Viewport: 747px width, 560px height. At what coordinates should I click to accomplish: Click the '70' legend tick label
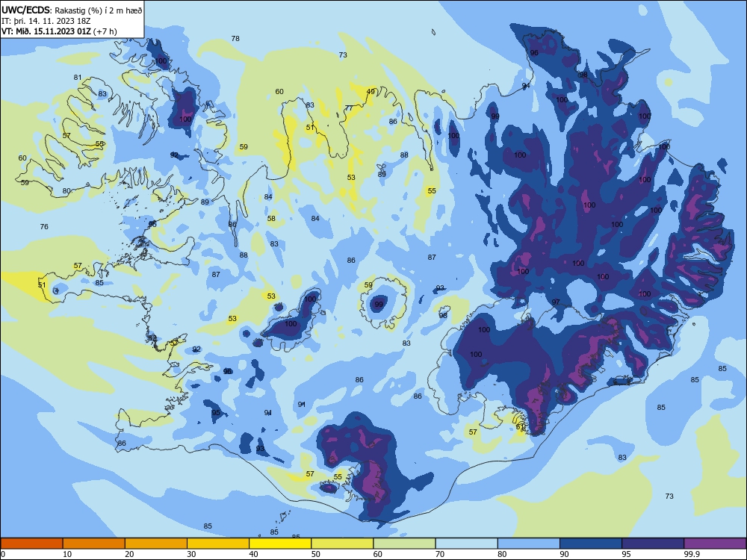click(x=440, y=554)
